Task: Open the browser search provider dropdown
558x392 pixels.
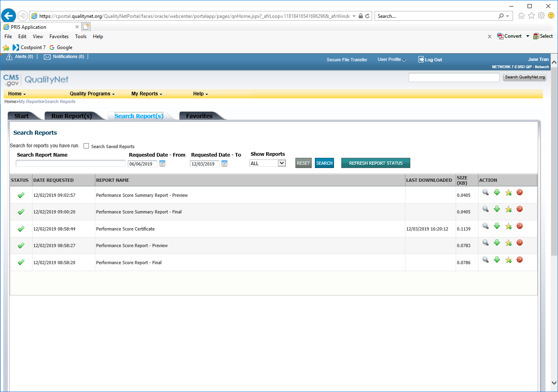Action: pos(507,16)
